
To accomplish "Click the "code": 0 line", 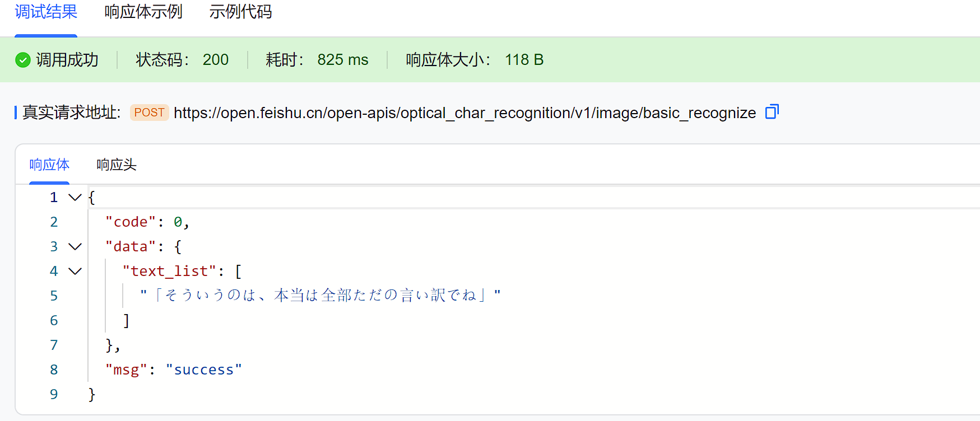I will [x=147, y=222].
